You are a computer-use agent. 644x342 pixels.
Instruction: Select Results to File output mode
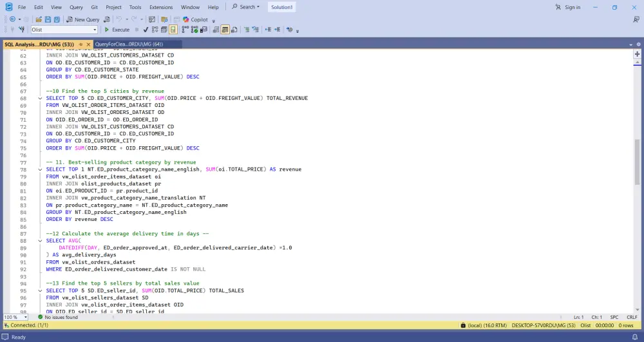[x=234, y=30]
